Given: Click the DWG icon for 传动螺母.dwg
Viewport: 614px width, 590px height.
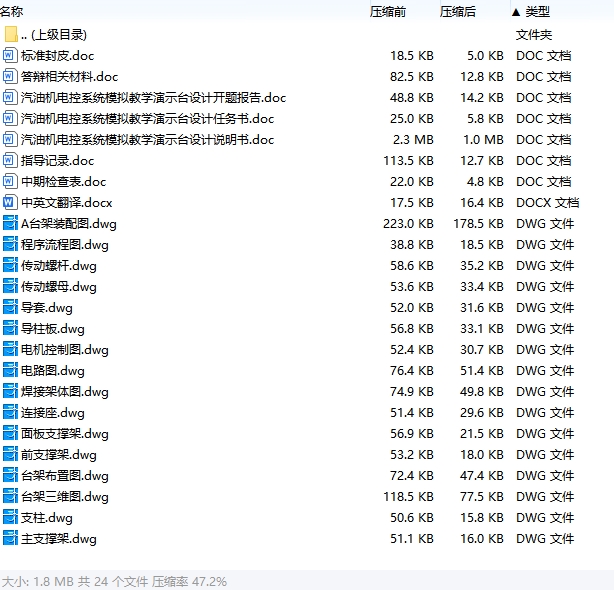Looking at the screenshot, I should (10, 287).
